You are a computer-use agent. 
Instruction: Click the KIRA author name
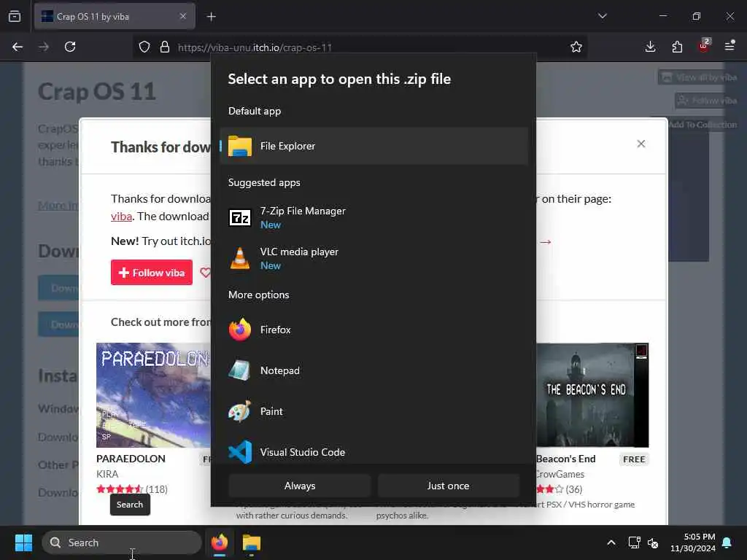(x=107, y=474)
